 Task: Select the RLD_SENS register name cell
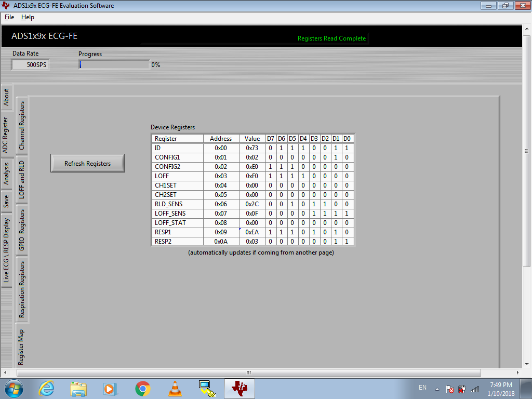pyautogui.click(x=178, y=204)
